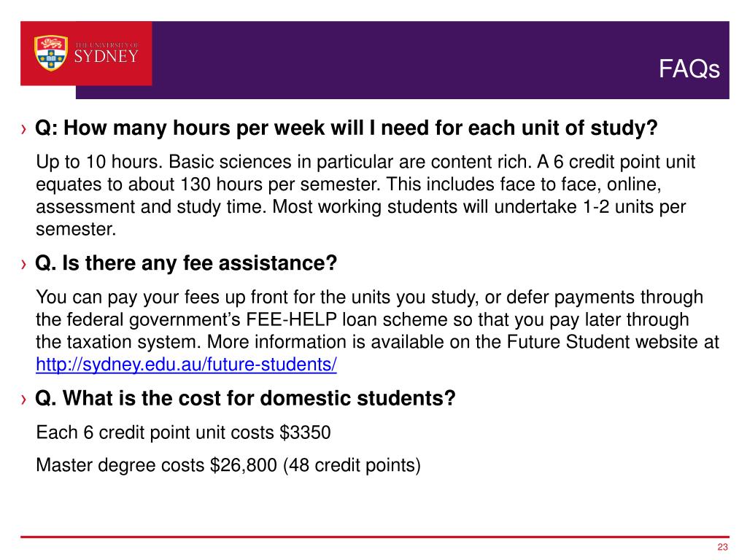Click the SYDNEY wordmark in the header
This screenshot has width=747, height=560.
click(x=107, y=57)
